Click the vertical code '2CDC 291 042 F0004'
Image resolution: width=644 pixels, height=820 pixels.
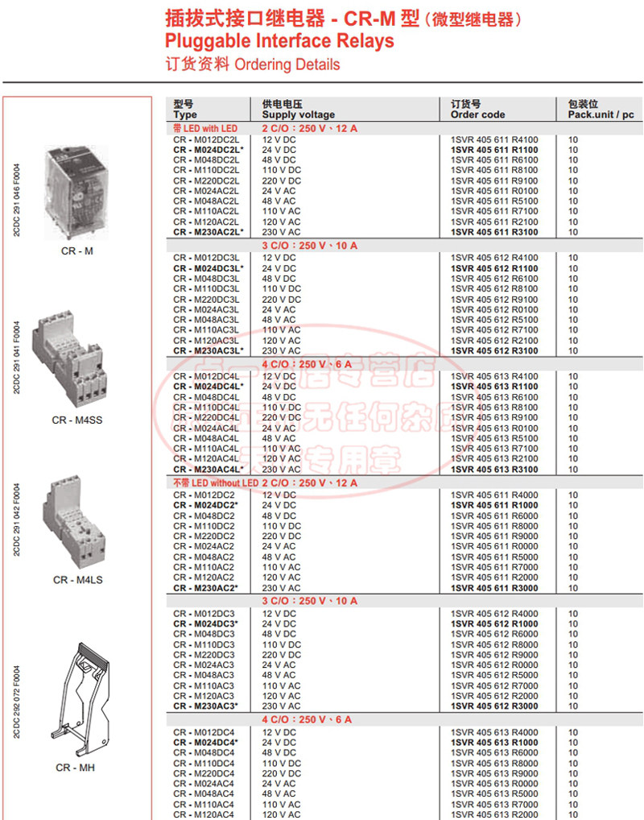click(16, 520)
